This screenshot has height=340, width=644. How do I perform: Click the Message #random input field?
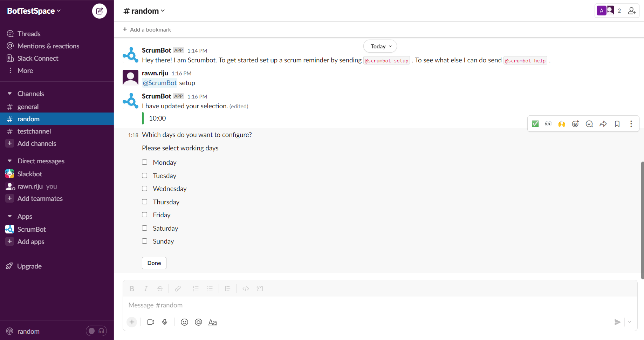(x=378, y=305)
